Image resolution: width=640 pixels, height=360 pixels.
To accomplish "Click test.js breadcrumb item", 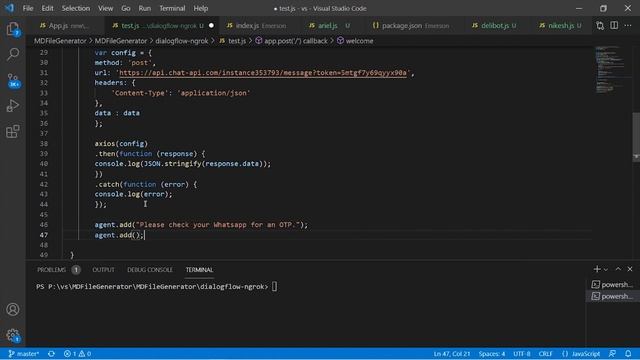I will coord(233,41).
